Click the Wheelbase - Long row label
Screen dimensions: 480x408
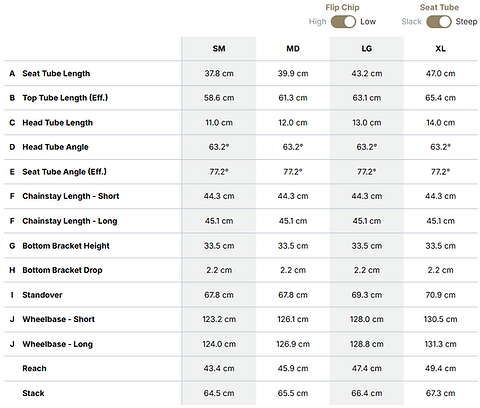click(x=57, y=344)
